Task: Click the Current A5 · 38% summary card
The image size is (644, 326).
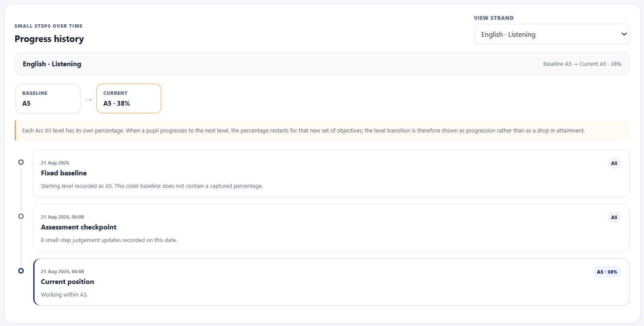Action: 129,99
